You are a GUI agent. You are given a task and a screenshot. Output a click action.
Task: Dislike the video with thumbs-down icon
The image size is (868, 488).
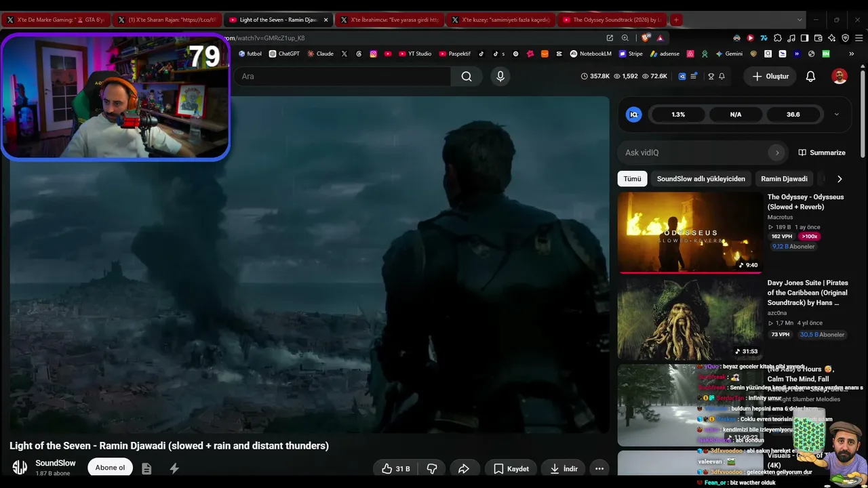point(432,468)
